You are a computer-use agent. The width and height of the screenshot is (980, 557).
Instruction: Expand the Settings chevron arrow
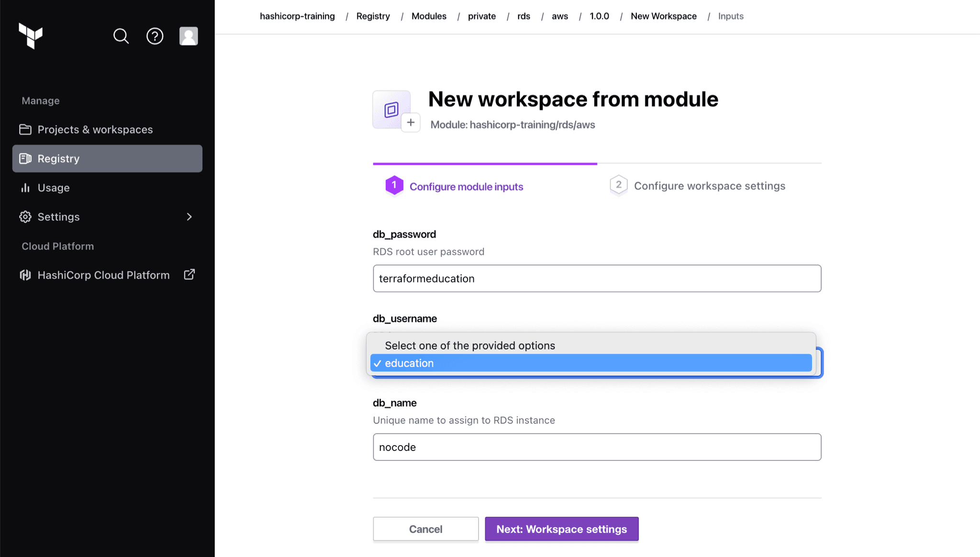coord(189,217)
